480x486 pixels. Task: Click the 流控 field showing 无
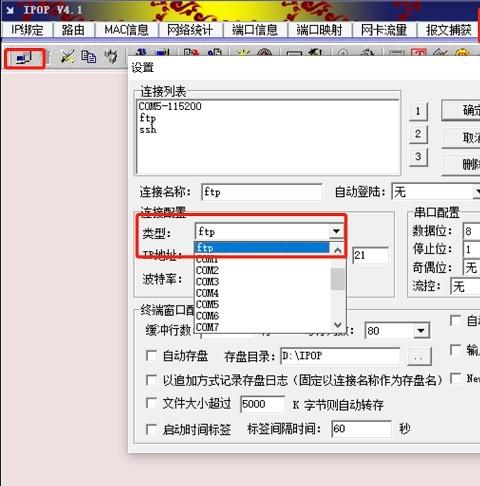465,286
